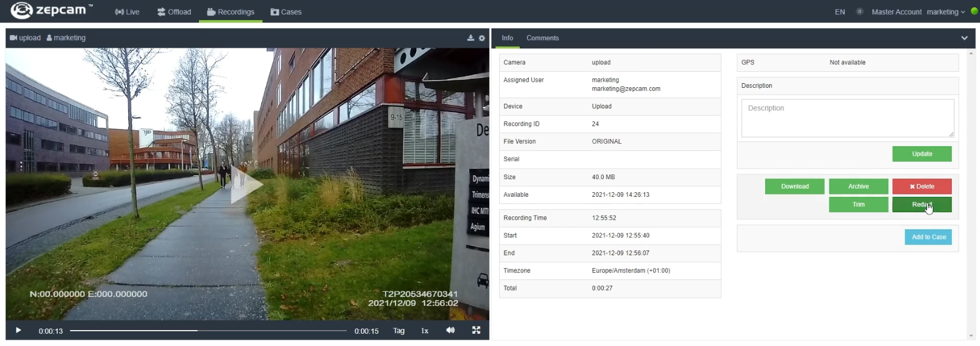
Task: Select End time 2021-12-09 12:56:07
Action: (x=620, y=253)
